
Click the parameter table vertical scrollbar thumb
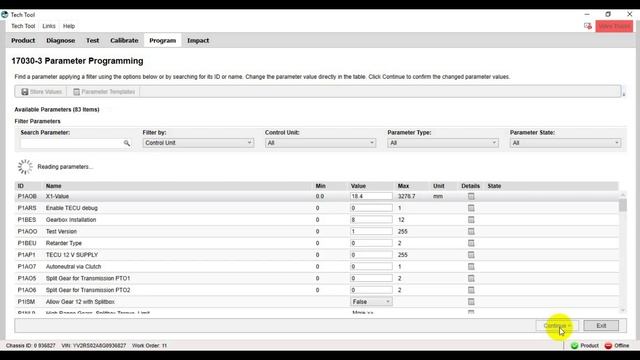[x=622, y=205]
